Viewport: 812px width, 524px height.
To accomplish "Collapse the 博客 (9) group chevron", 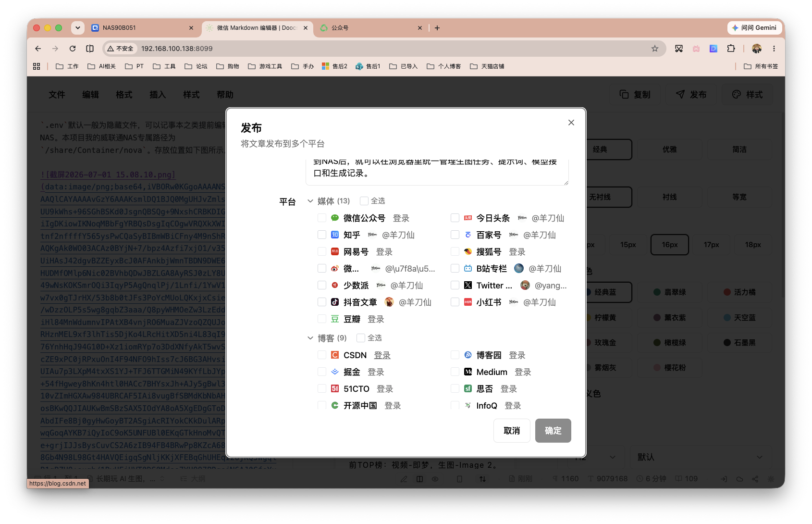I will (x=310, y=338).
